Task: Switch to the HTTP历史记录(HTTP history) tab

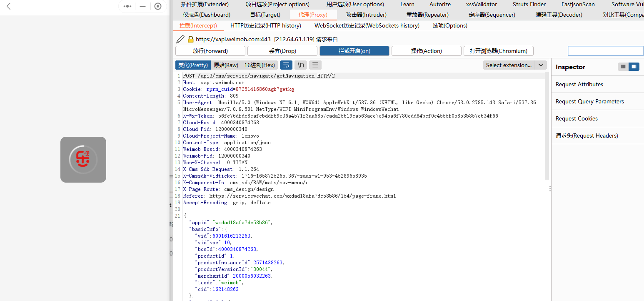Action: pos(266,25)
